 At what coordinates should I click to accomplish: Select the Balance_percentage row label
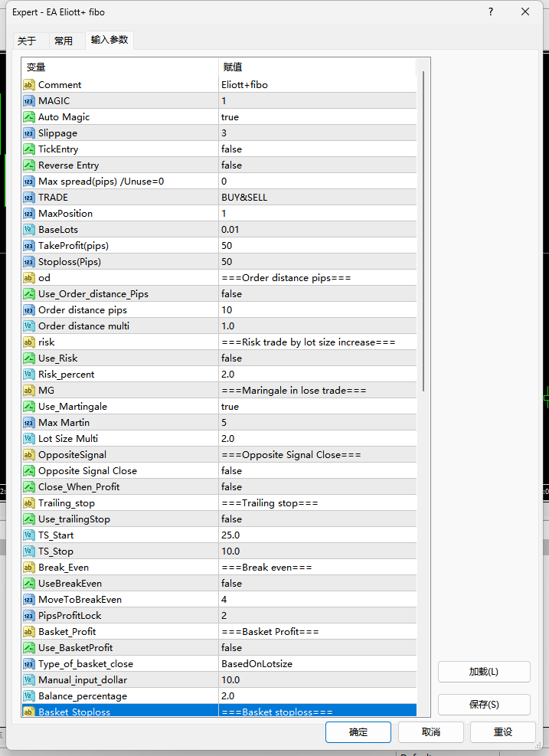click(83, 696)
